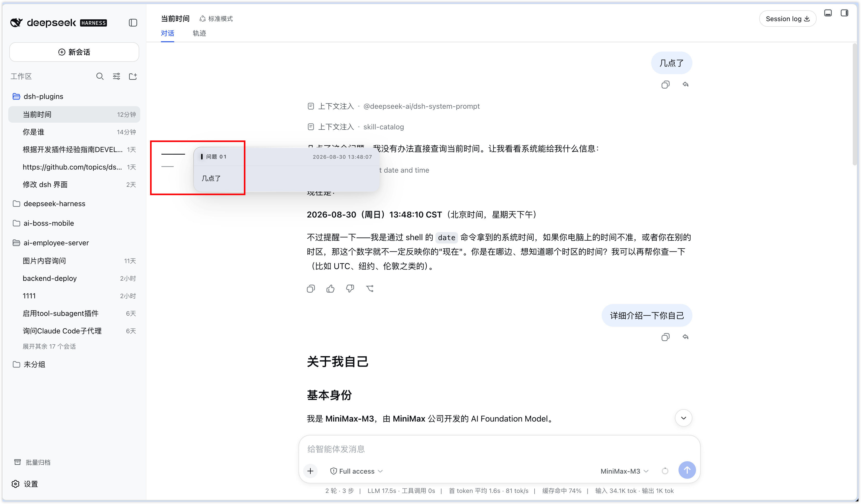Expand the deepseek-harness folder
This screenshot has width=861, height=504.
74,204
